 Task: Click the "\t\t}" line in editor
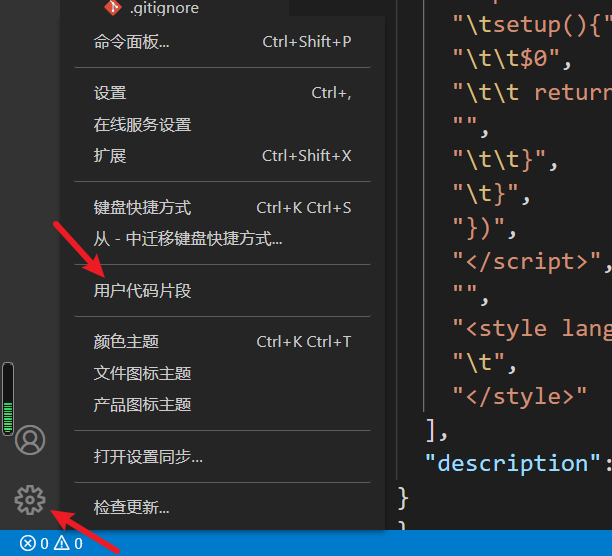pyautogui.click(x=505, y=160)
